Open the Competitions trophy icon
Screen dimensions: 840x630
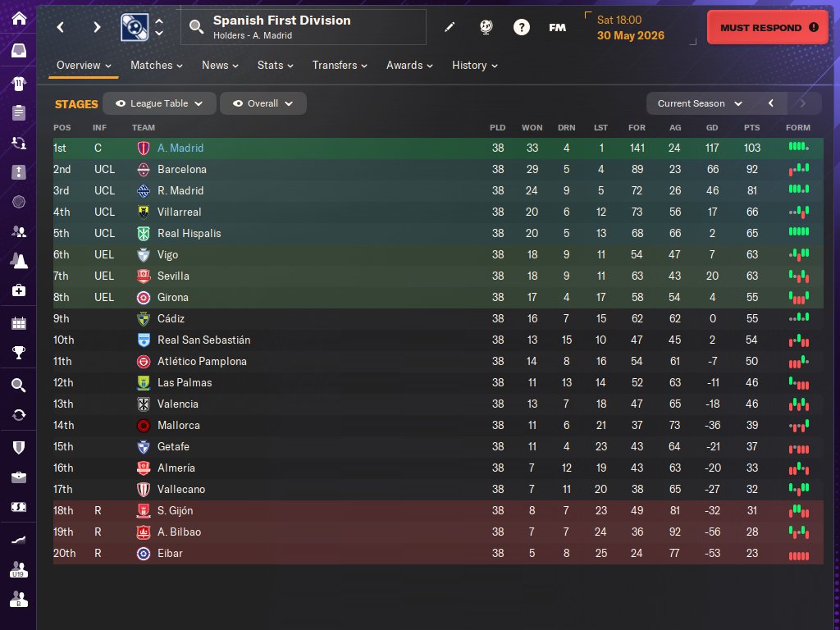click(x=19, y=353)
